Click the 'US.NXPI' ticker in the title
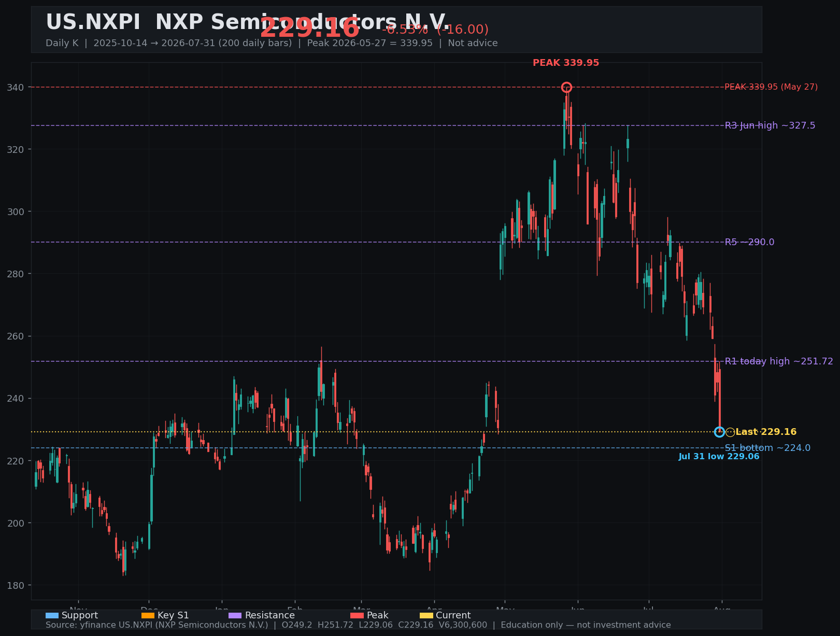This screenshot has height=636, width=840. tap(93, 22)
